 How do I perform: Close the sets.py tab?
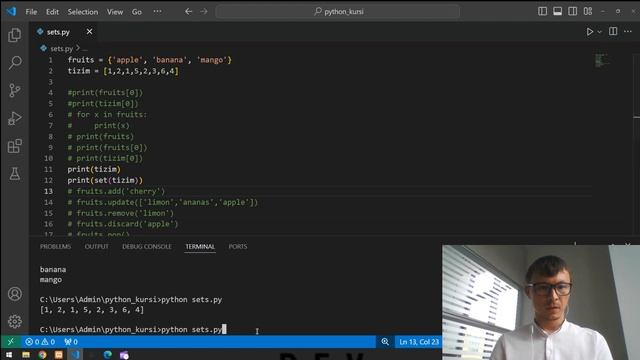[89, 31]
